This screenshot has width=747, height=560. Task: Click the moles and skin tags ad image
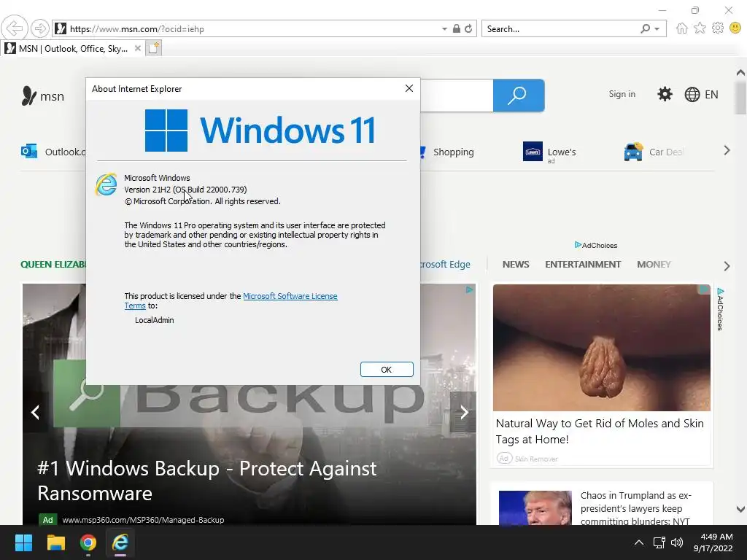601,348
